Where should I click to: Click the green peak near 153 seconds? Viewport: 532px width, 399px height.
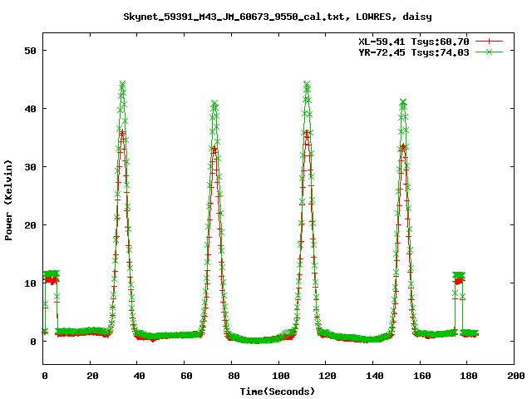point(402,102)
